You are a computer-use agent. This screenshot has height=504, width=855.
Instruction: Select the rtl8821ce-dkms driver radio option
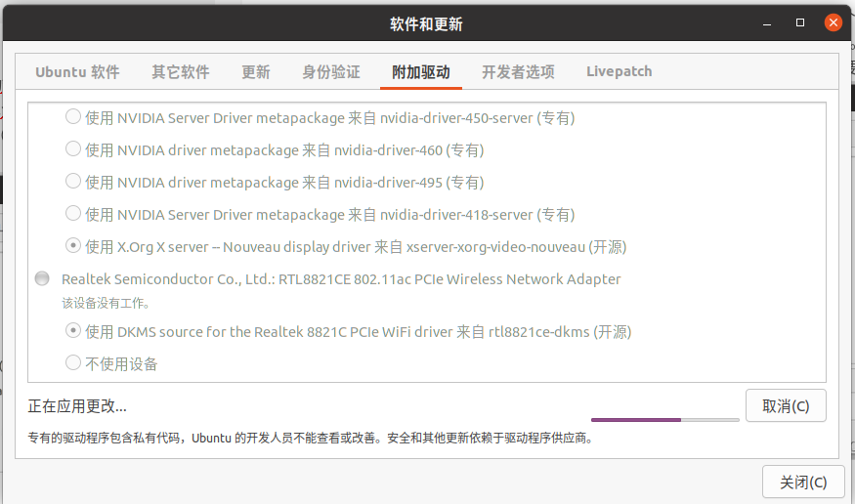click(x=73, y=330)
